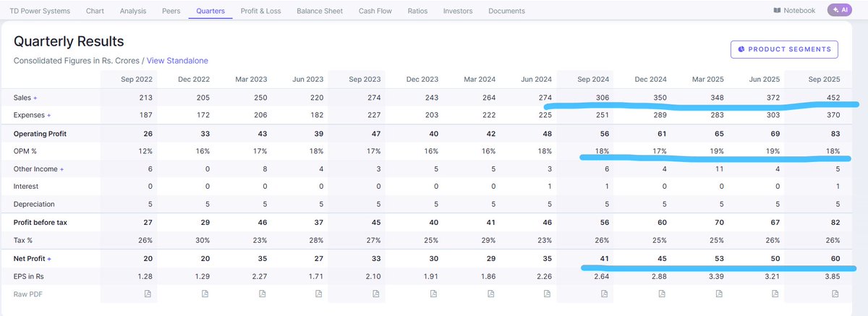
Task: Click Mar 2025 EPS value 3.39
Action: [x=718, y=276]
